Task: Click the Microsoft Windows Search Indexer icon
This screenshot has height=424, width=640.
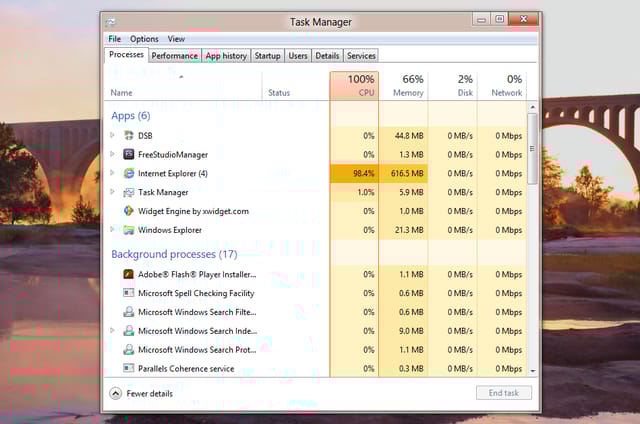Action: click(129, 331)
